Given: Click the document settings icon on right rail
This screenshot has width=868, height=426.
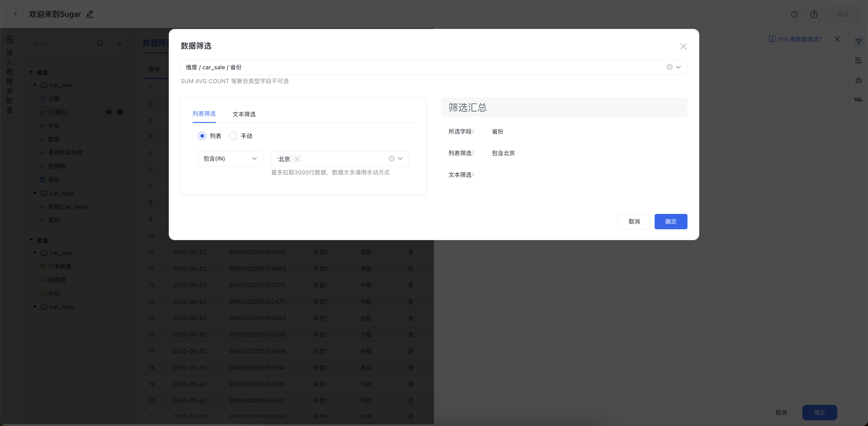Looking at the screenshot, I should point(858,61).
